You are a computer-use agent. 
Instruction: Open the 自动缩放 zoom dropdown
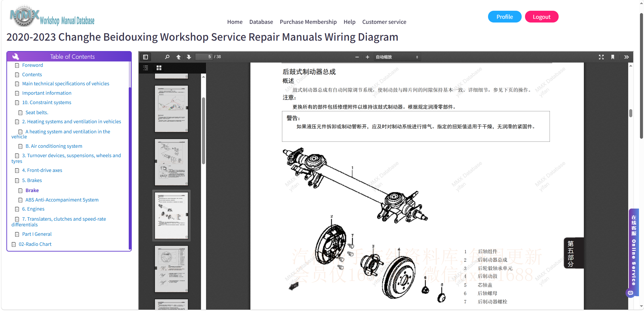pyautogui.click(x=397, y=57)
